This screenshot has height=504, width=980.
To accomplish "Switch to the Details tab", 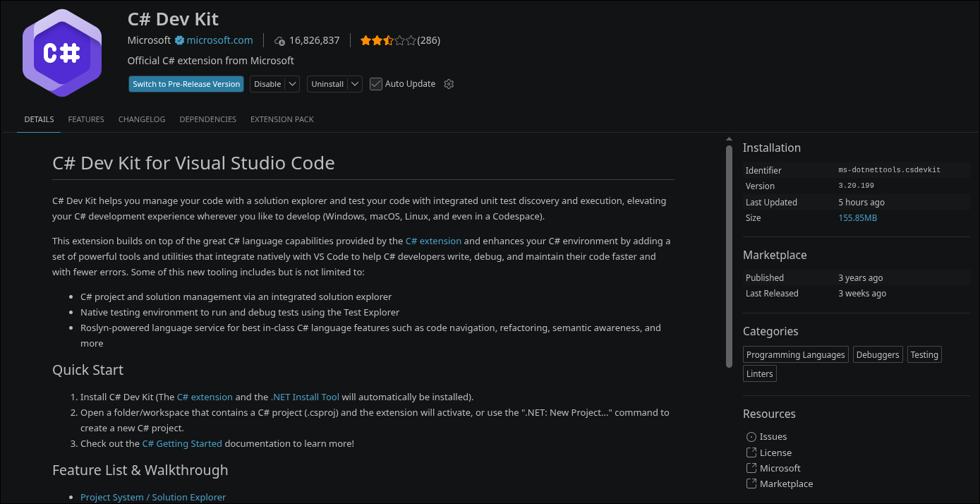I will tap(39, 119).
